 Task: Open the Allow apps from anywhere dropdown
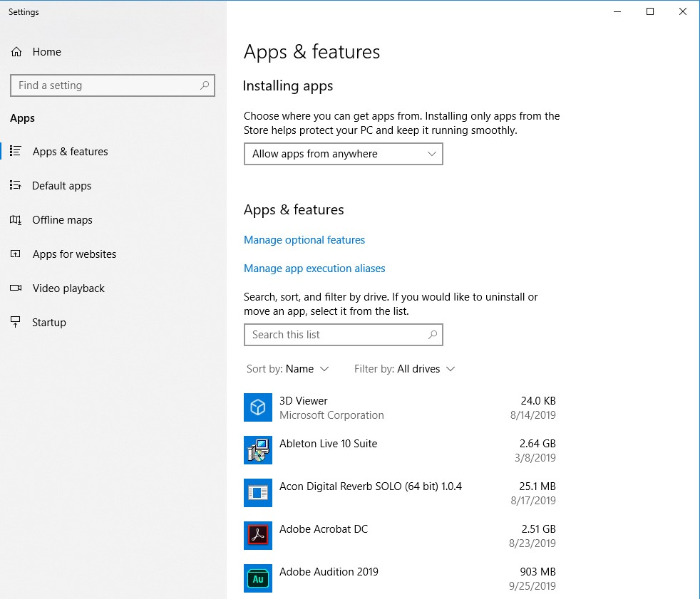[343, 154]
